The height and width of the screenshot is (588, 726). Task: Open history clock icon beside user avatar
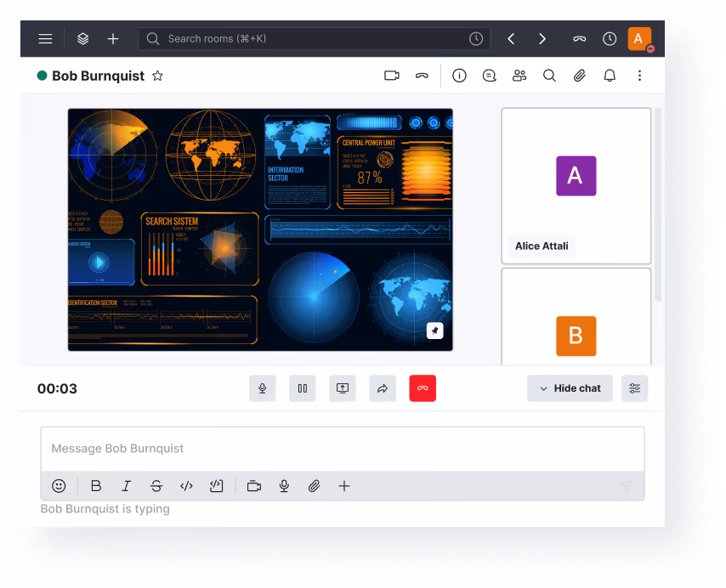610,39
